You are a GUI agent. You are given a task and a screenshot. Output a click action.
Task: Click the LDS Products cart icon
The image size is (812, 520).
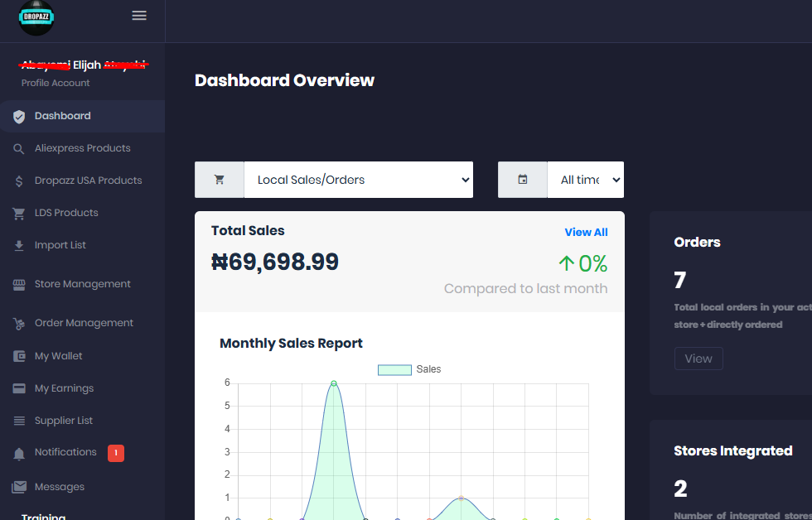[19, 214]
